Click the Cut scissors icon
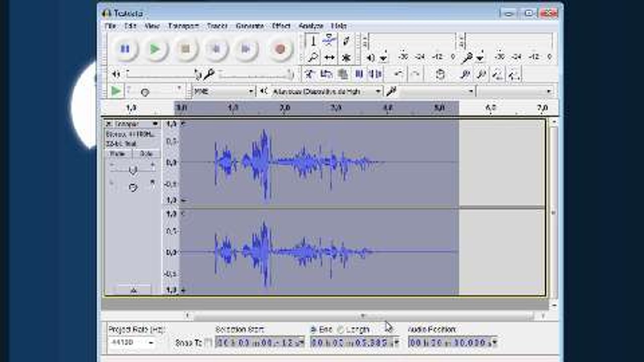Image resolution: width=644 pixels, height=362 pixels. click(x=310, y=74)
